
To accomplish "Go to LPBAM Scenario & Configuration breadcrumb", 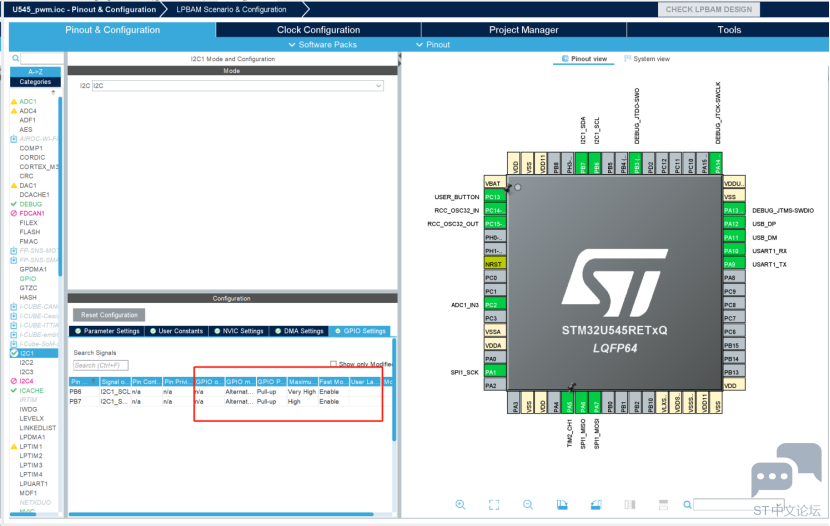I will tap(231, 10).
